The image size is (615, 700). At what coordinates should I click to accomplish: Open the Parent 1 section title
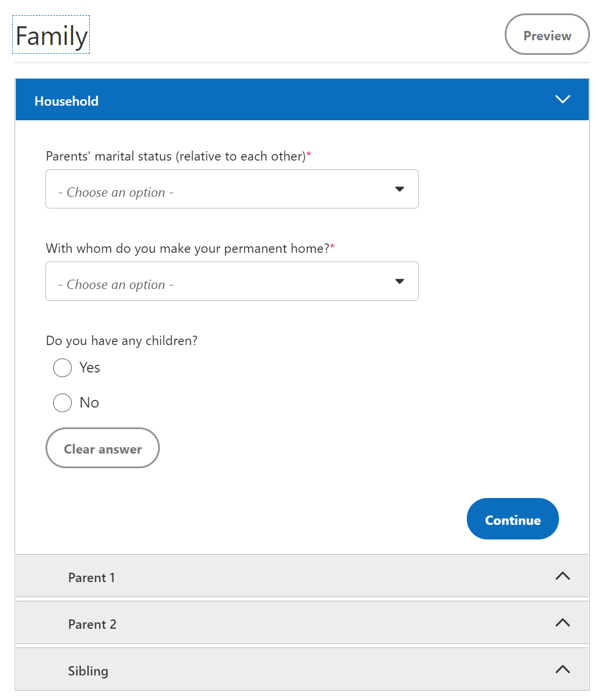click(x=92, y=577)
